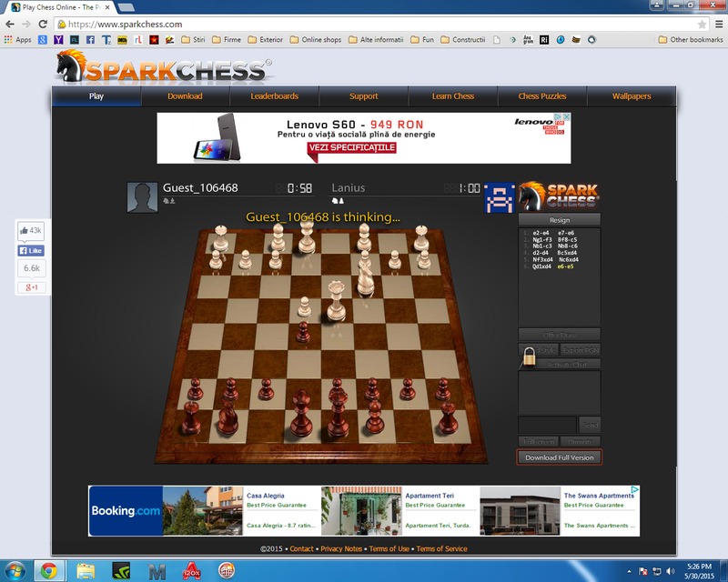Open the Contact footer link
728x582 pixels.
click(302, 548)
